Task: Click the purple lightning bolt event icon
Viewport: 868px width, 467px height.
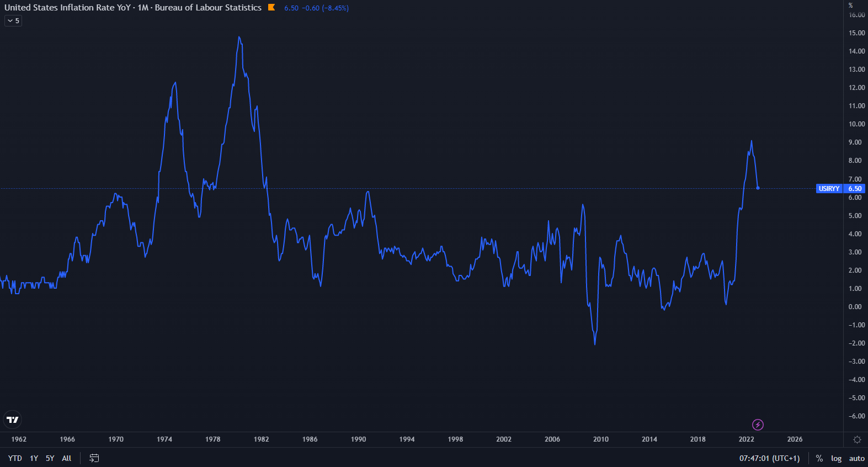Action: click(758, 424)
